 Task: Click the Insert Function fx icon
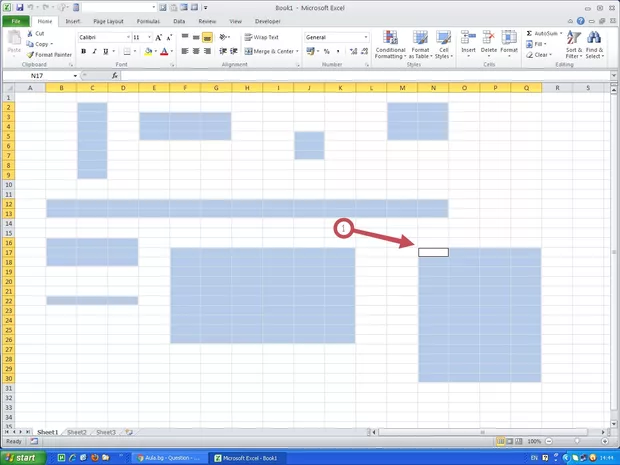pyautogui.click(x=115, y=76)
